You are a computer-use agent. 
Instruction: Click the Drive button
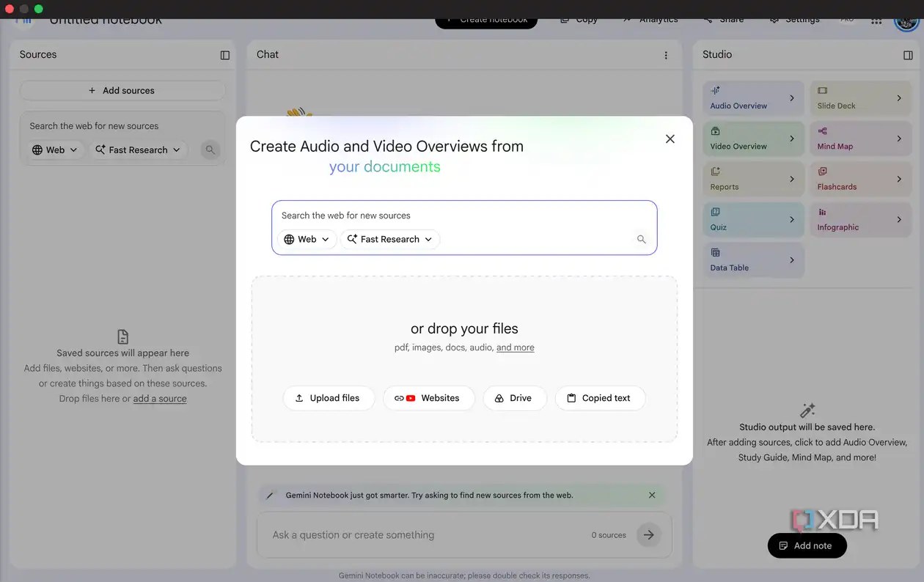tap(514, 398)
